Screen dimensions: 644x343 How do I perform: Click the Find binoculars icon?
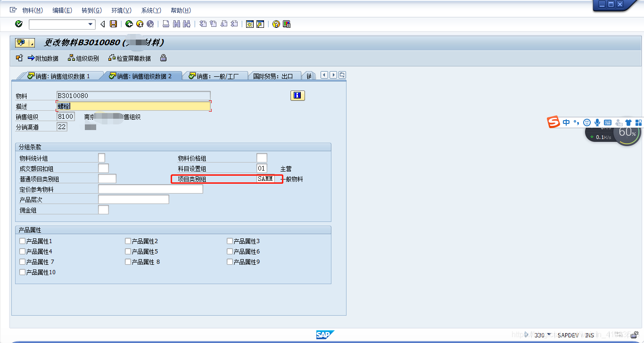pyautogui.click(x=177, y=24)
